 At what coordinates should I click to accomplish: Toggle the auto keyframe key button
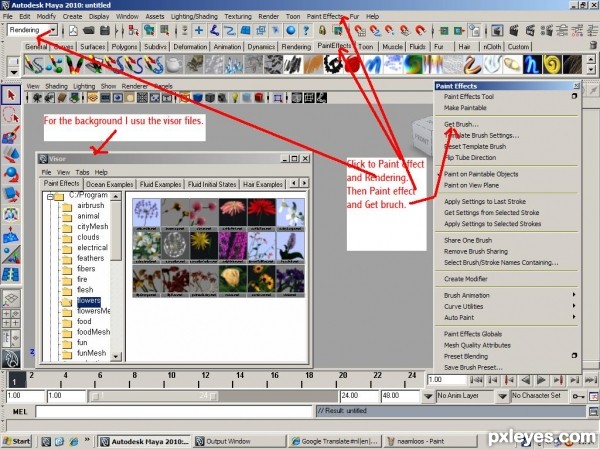tap(578, 396)
